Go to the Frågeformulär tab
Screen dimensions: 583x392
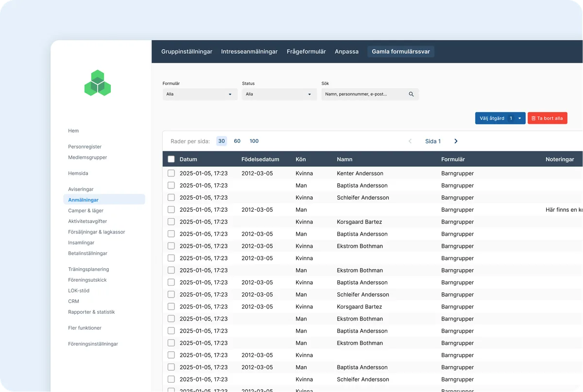tap(306, 51)
